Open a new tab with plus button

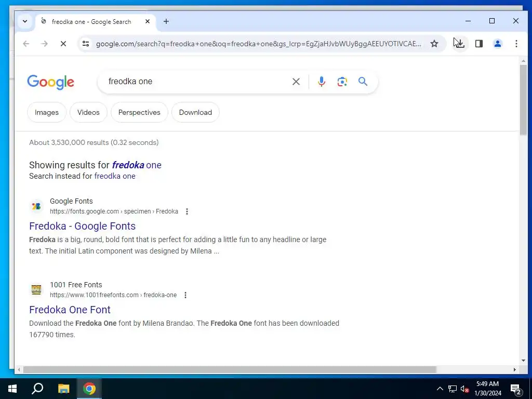click(x=166, y=21)
